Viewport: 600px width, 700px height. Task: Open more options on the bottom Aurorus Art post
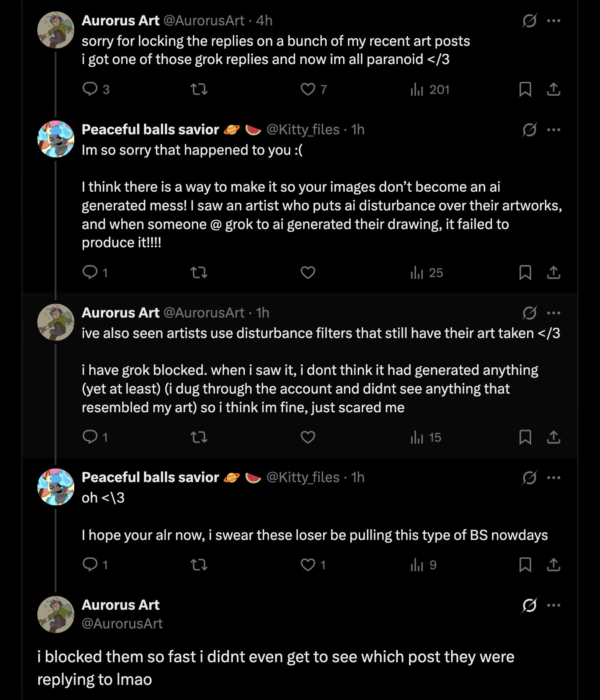tap(554, 605)
